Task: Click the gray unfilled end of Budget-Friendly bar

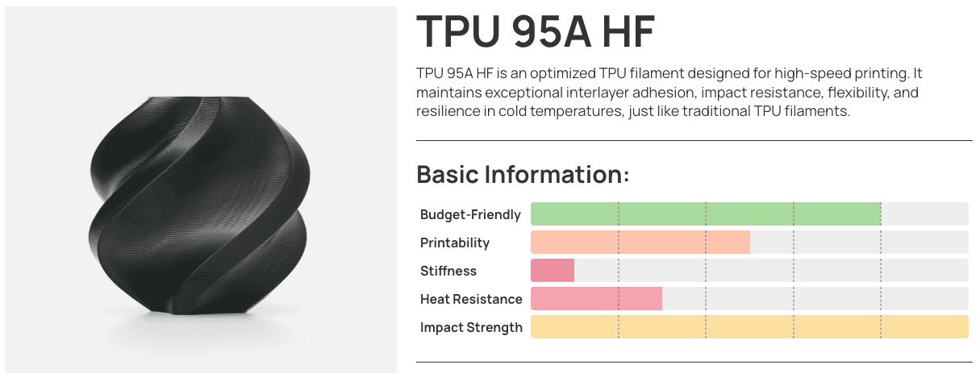Action: pos(924,214)
